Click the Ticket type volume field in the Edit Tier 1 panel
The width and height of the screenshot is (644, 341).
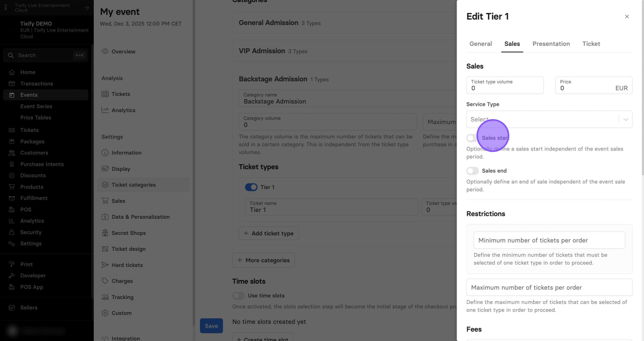click(x=505, y=85)
